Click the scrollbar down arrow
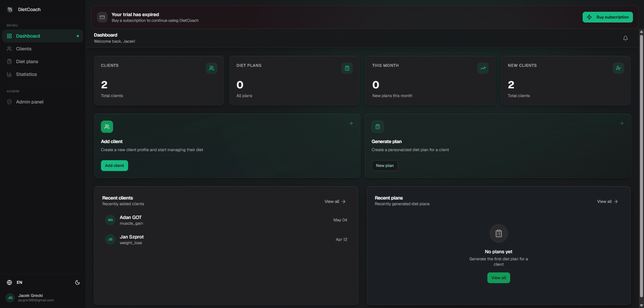Image resolution: width=644 pixels, height=308 pixels. tap(641, 306)
